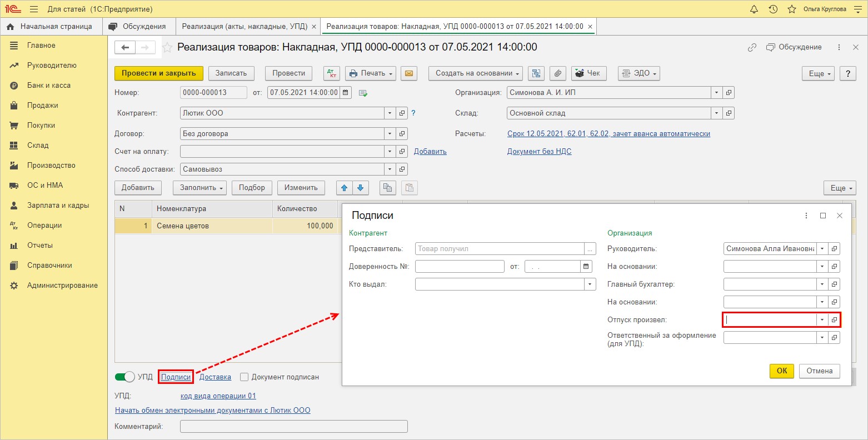Move row down blue arrow
868x440 pixels.
[361, 188]
